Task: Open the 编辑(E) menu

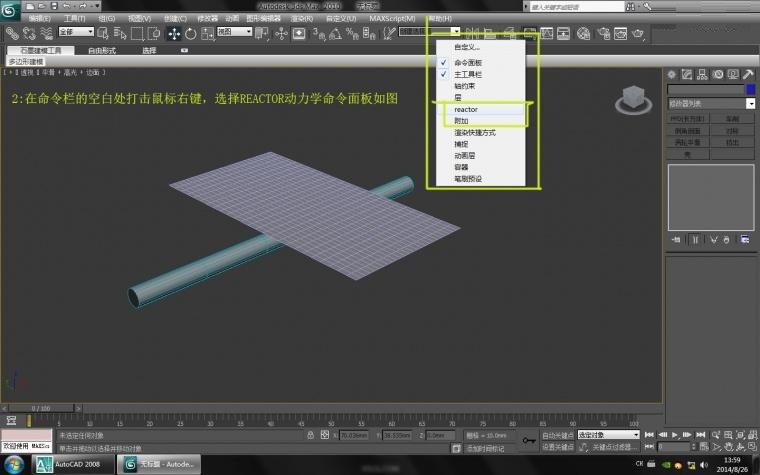Action: pyautogui.click(x=39, y=18)
